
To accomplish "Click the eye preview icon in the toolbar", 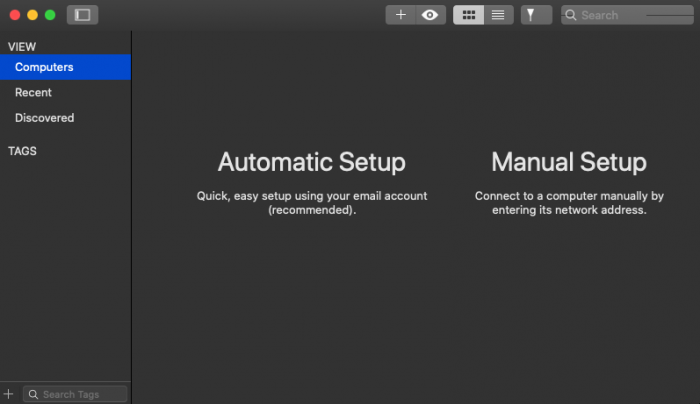I will tap(430, 15).
